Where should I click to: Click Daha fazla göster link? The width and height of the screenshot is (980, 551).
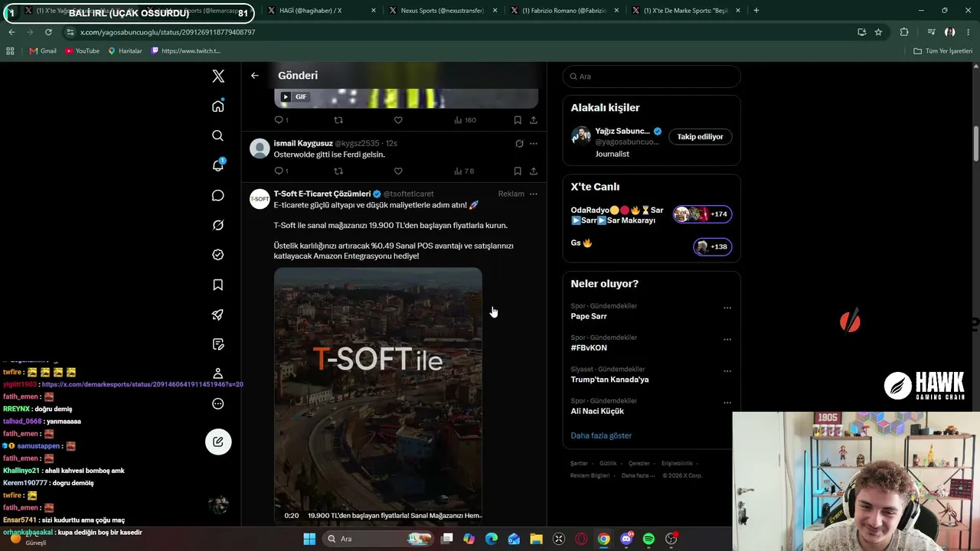click(601, 435)
